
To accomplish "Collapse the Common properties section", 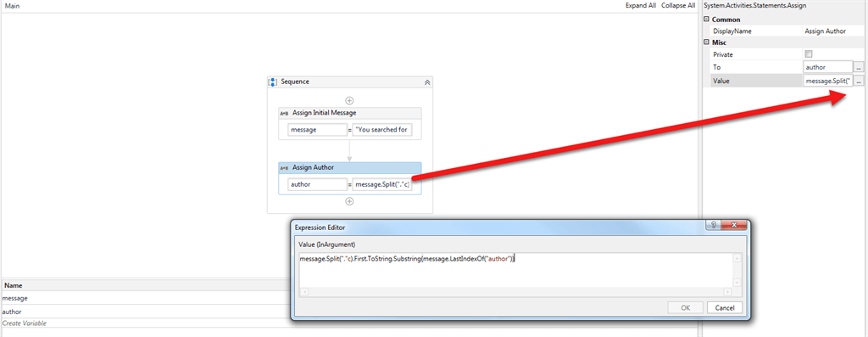I will [x=706, y=20].
